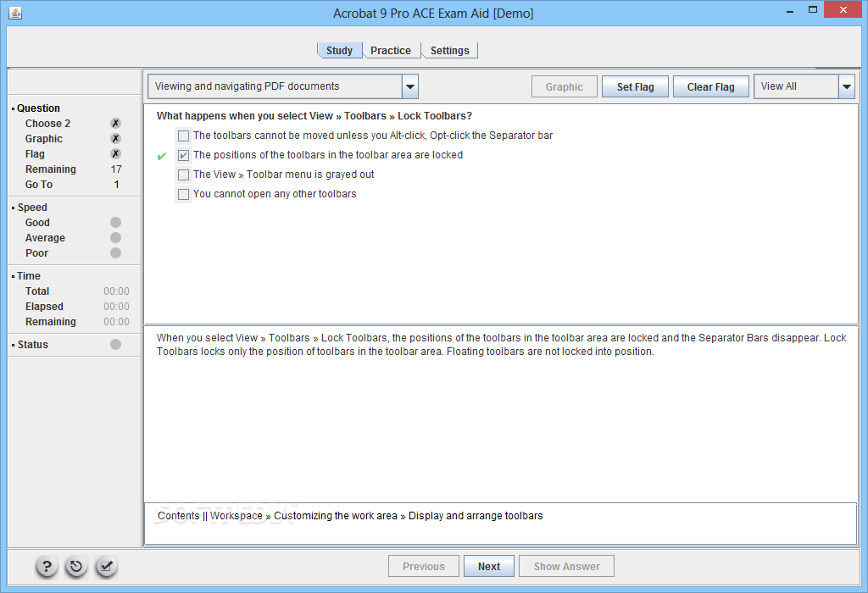868x593 pixels.
Task: Open the View All dropdown arrow
Action: click(847, 87)
